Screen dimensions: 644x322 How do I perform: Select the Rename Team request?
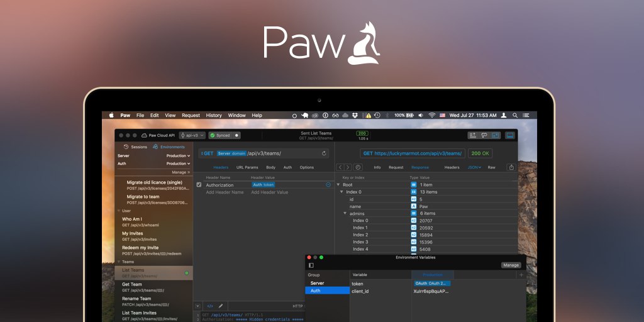[x=155, y=301]
